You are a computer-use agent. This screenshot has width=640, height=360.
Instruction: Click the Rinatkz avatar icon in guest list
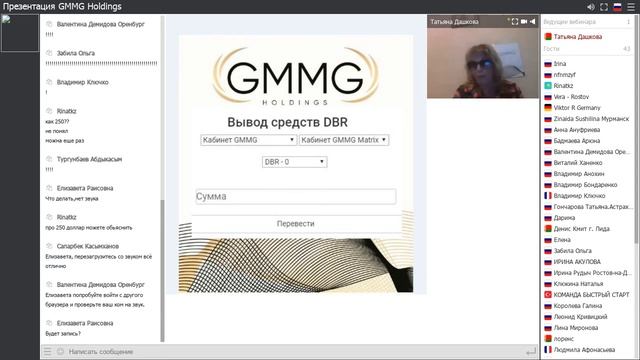[x=548, y=86]
